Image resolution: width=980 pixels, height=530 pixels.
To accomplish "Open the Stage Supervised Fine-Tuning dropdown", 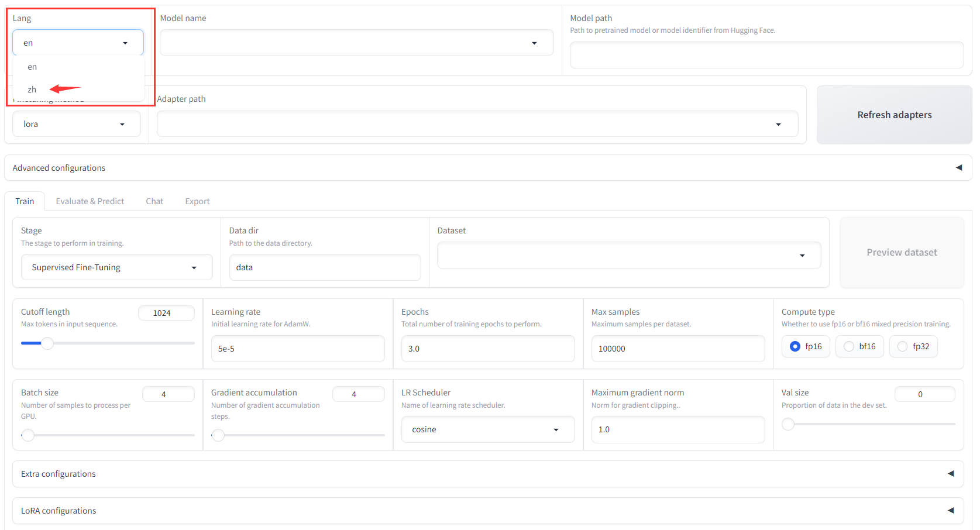I will tap(117, 267).
